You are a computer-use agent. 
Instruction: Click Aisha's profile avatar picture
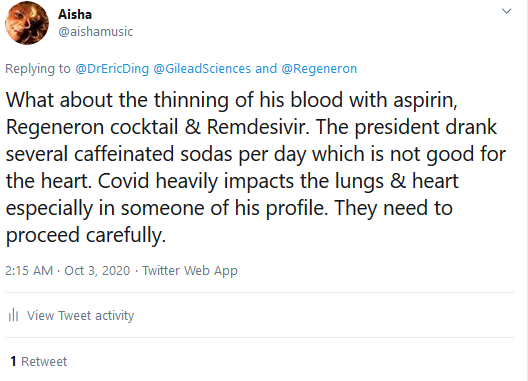tap(27, 23)
